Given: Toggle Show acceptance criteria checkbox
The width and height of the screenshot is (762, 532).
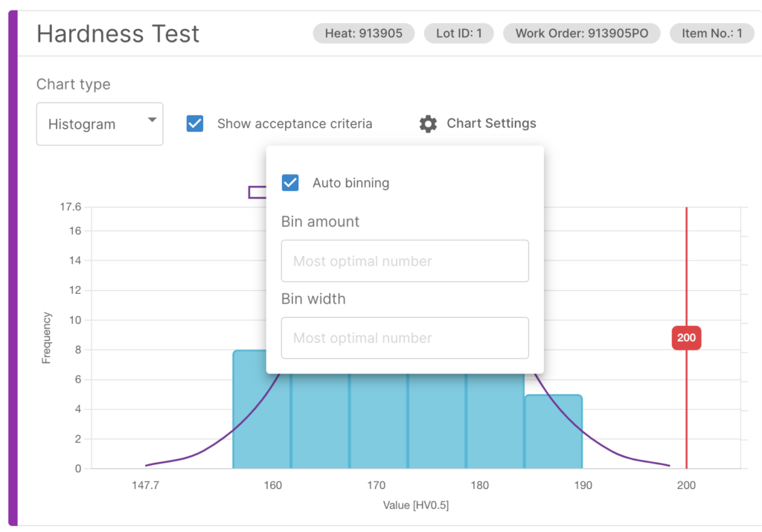Looking at the screenshot, I should (195, 124).
